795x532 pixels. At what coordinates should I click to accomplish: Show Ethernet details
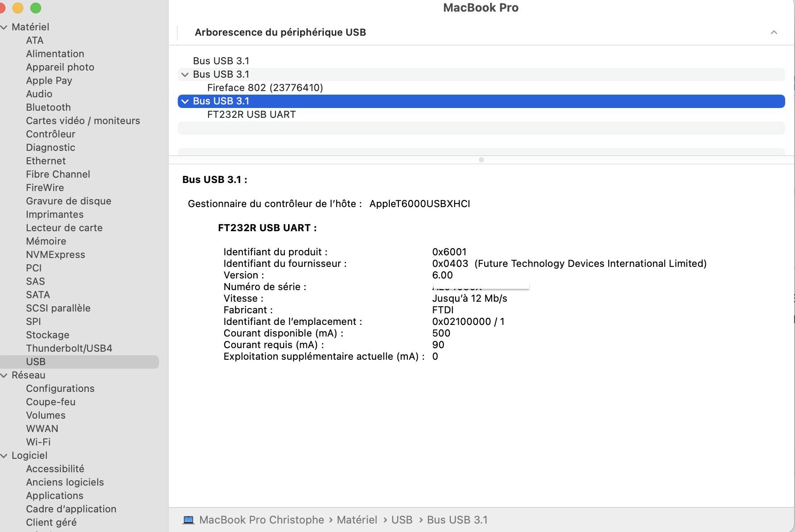coord(46,161)
